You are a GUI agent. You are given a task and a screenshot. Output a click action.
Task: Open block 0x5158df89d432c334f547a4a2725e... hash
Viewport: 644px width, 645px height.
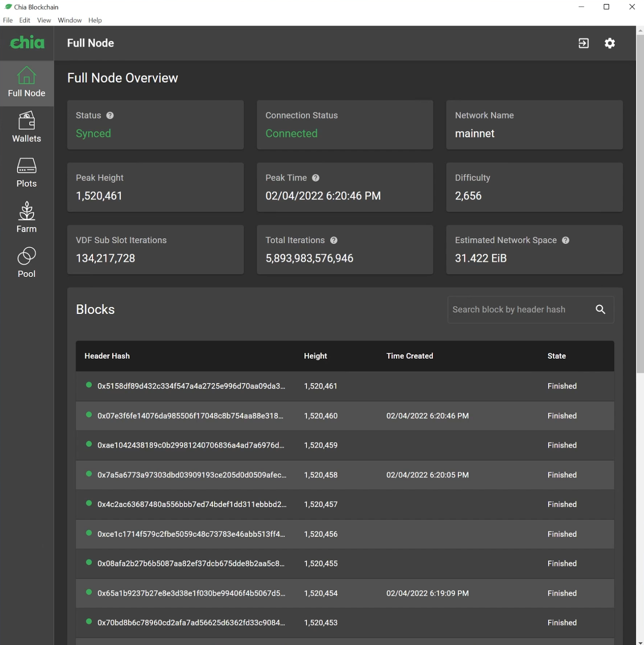coord(191,386)
